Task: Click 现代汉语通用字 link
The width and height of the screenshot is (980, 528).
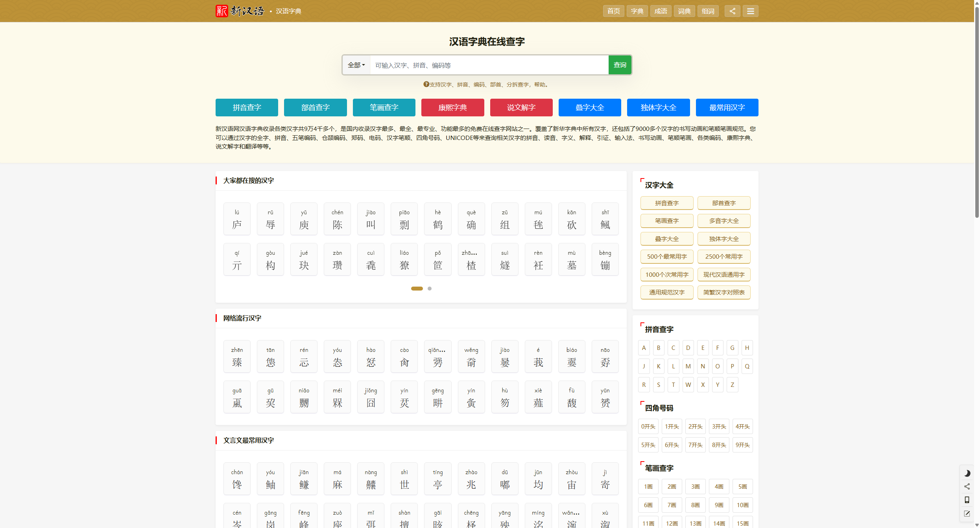Action: (724, 275)
